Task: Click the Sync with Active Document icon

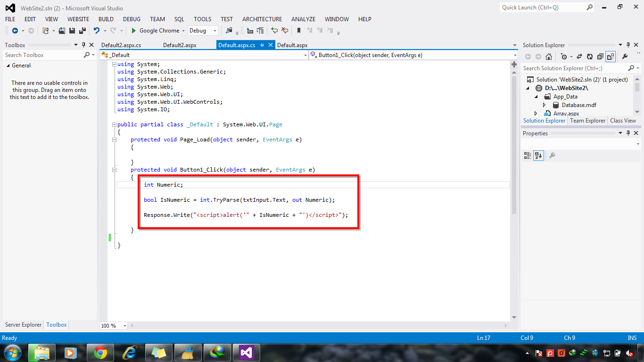Action: click(580, 56)
